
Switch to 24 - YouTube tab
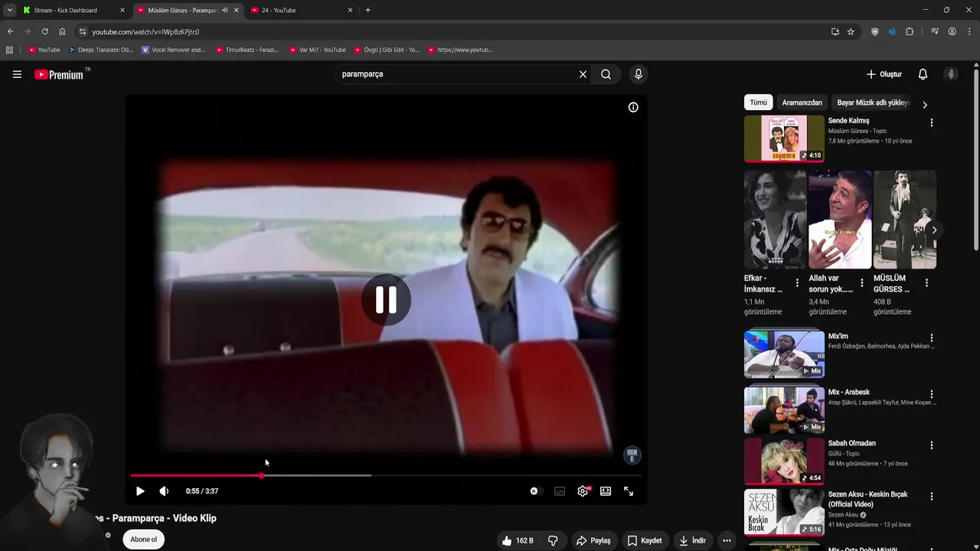302,10
